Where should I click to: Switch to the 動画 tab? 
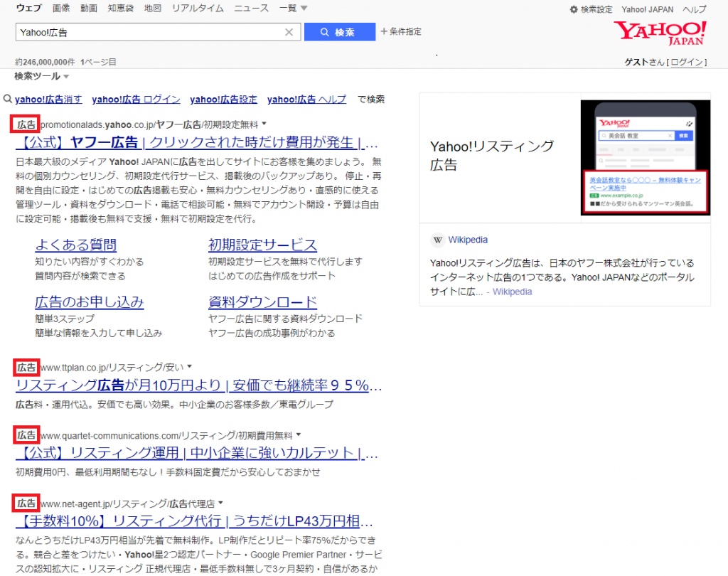click(x=88, y=9)
